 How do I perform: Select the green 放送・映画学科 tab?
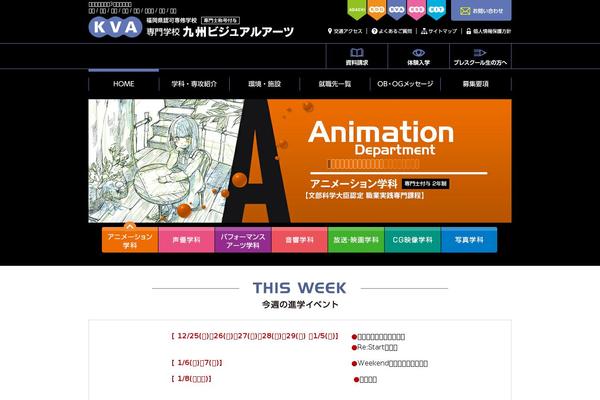pos(356,240)
